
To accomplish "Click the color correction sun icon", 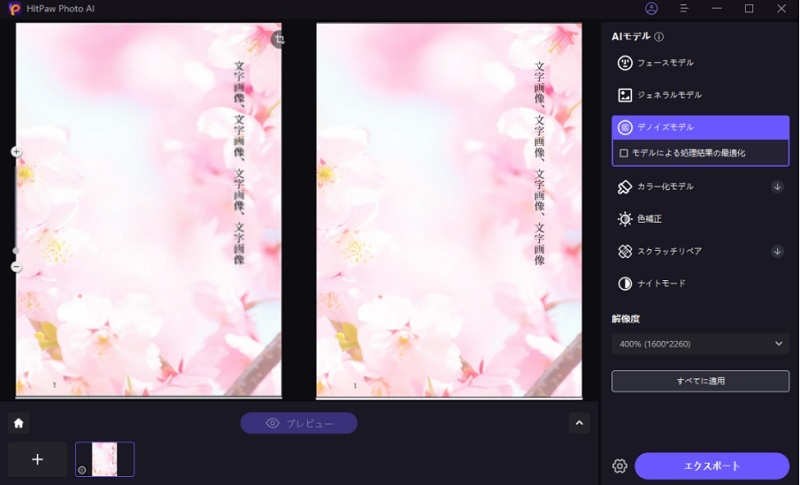I will point(624,219).
